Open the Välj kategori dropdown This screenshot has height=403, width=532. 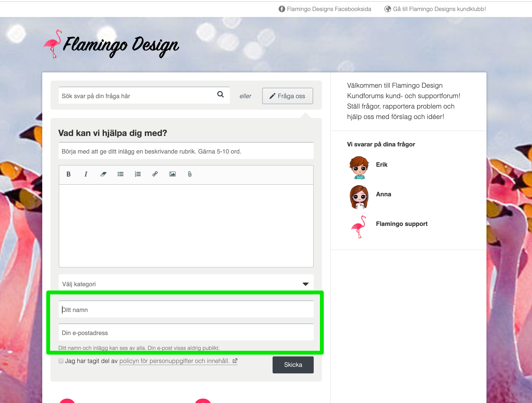[186, 284]
